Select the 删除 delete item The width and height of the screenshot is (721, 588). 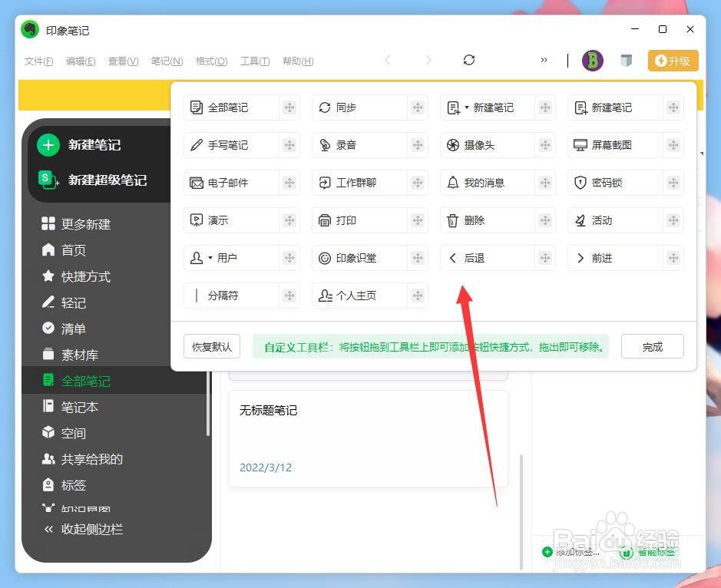point(498,220)
